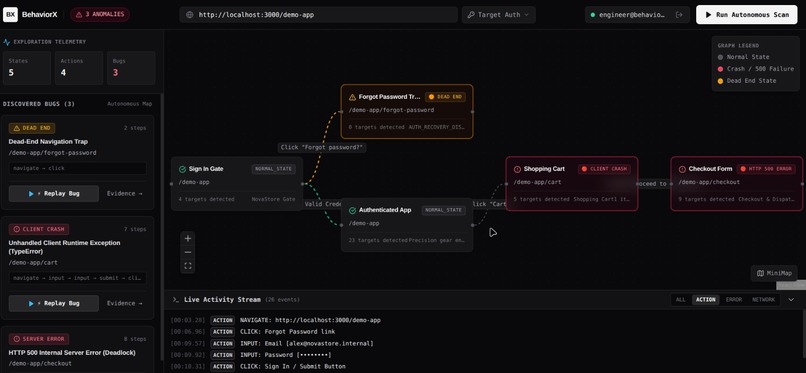Select the Checkout Form node
This screenshot has height=373, width=806.
(x=737, y=183)
